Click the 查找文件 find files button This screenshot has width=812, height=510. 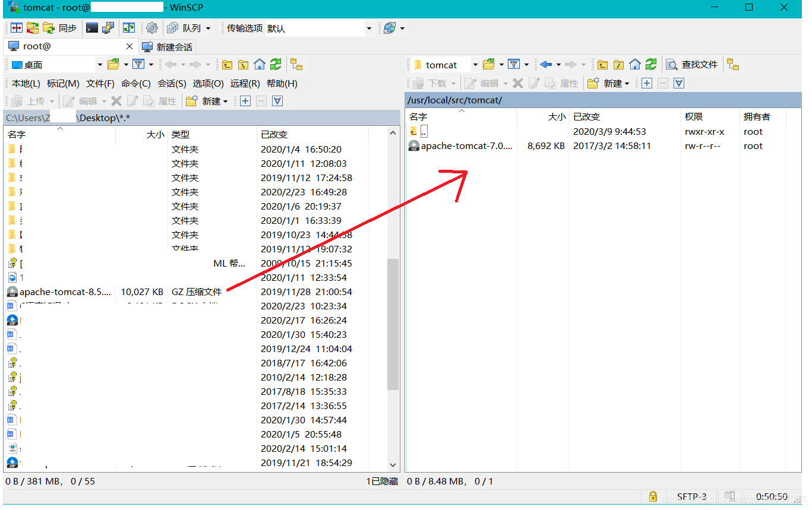pos(692,65)
